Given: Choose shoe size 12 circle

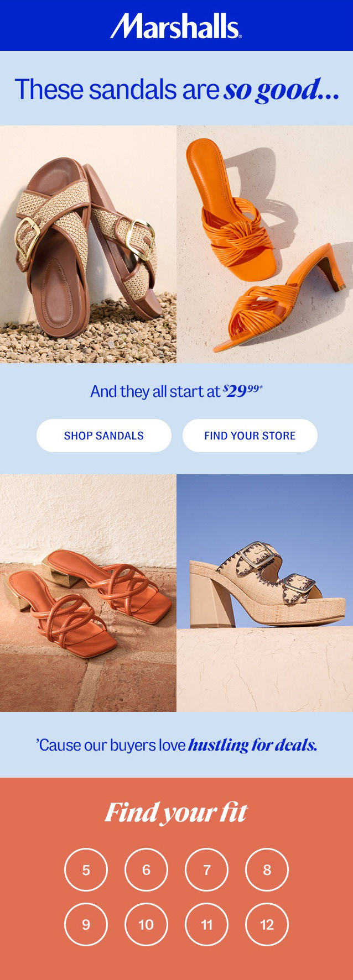Looking at the screenshot, I should 267,925.
